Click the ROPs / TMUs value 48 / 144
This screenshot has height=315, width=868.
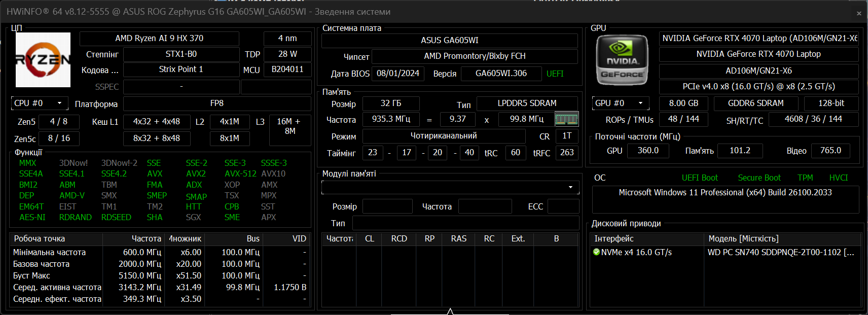pos(683,119)
